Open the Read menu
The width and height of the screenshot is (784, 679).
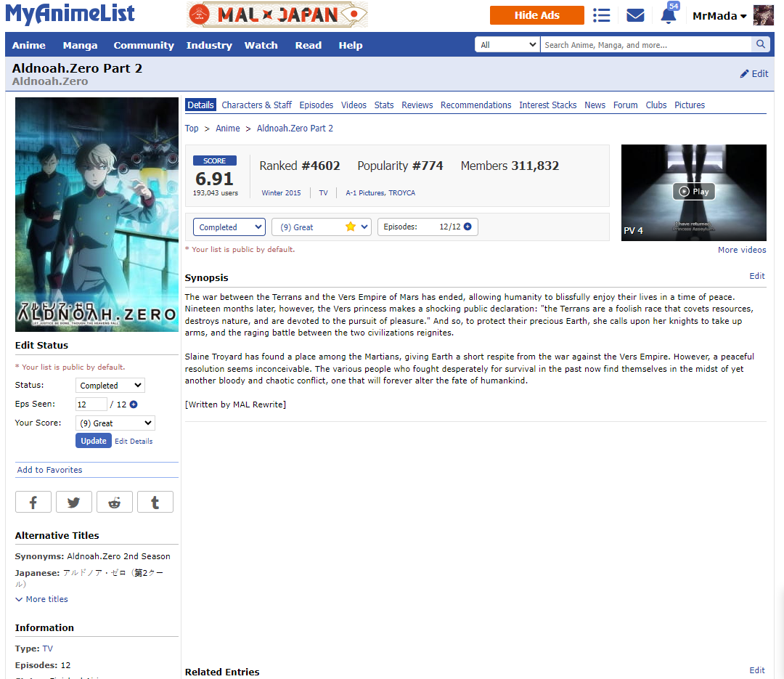pos(308,45)
